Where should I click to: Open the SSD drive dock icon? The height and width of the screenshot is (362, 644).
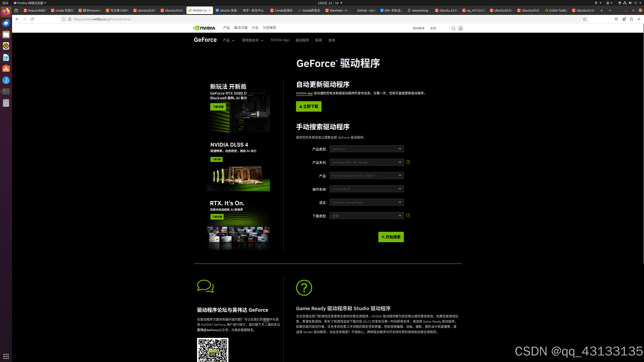tap(6, 103)
